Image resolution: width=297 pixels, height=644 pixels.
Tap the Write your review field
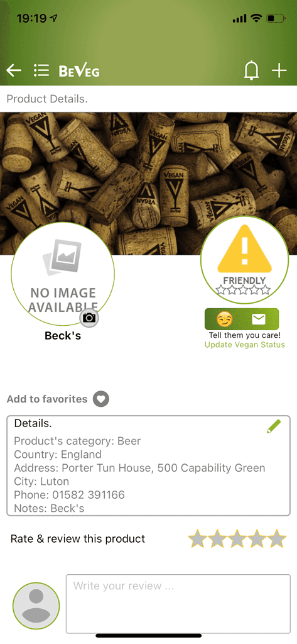178,604
